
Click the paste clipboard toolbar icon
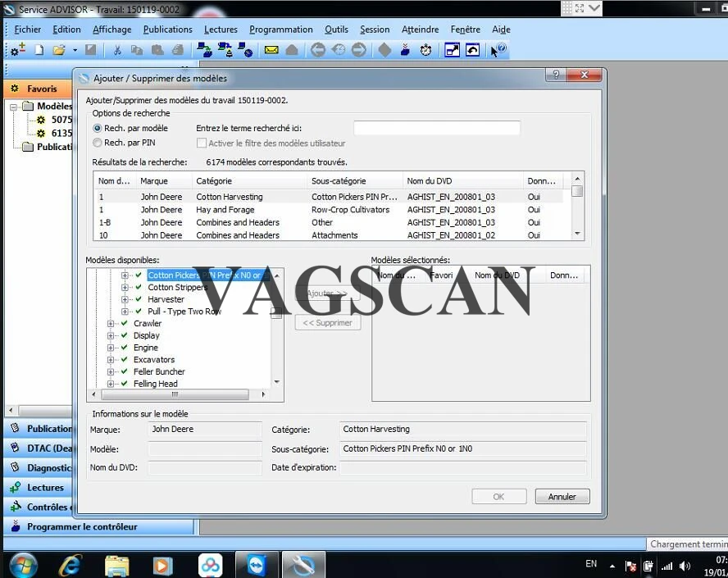(157, 50)
